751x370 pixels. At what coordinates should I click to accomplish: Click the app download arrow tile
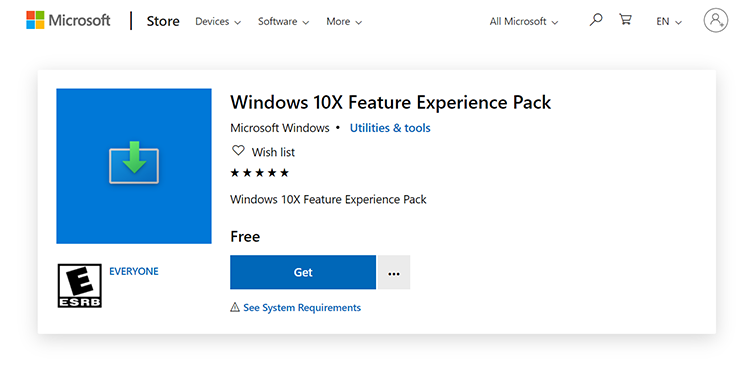coord(134,166)
